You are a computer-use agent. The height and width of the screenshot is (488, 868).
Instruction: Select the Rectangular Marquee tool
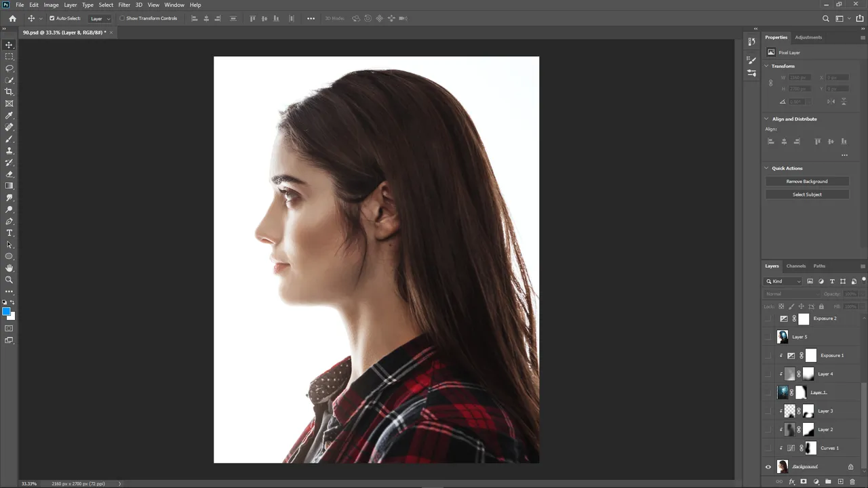point(9,56)
